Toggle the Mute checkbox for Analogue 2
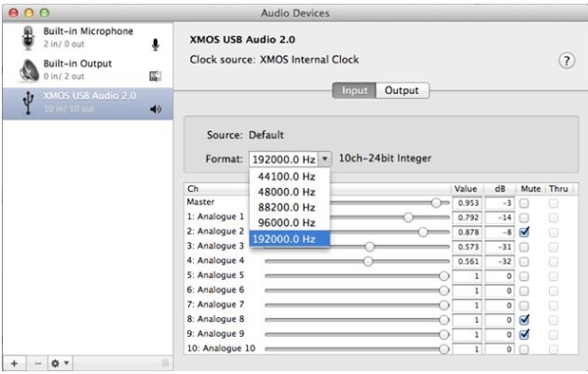Screen dimensions: 588x374 click(x=524, y=232)
